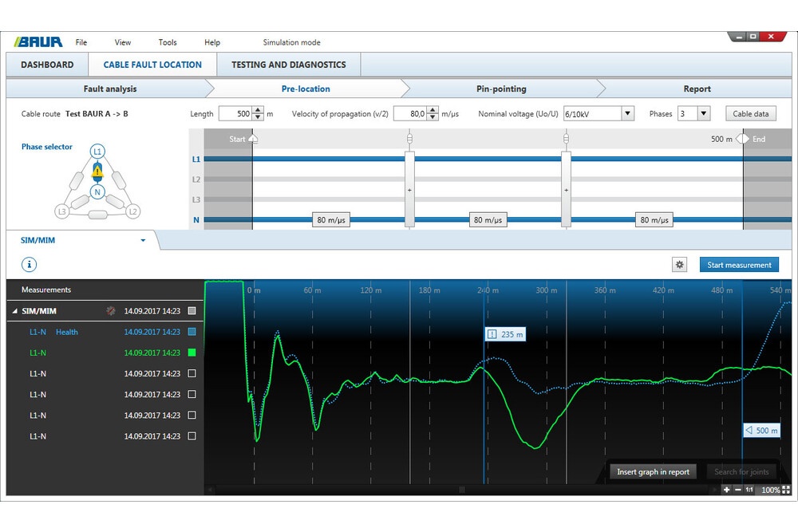The height and width of the screenshot is (532, 798).
Task: Click Insert graph in report
Action: click(652, 471)
